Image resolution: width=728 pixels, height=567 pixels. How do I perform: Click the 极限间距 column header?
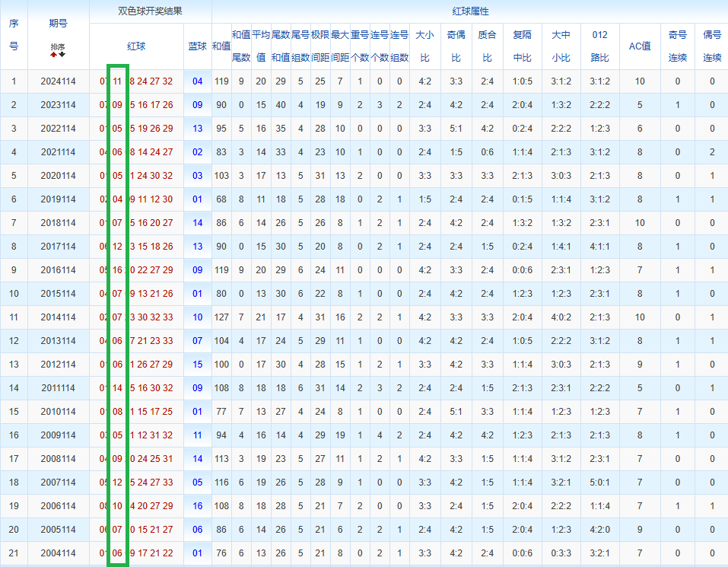click(319, 46)
